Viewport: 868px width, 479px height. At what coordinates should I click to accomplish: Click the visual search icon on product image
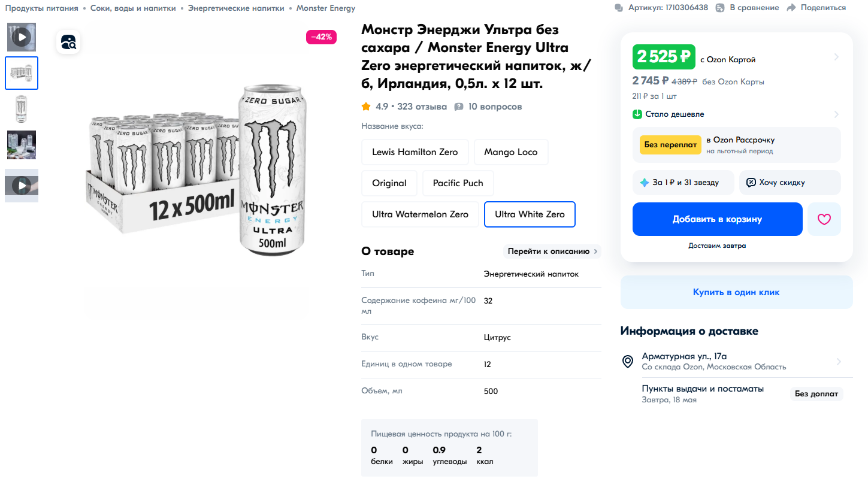68,42
